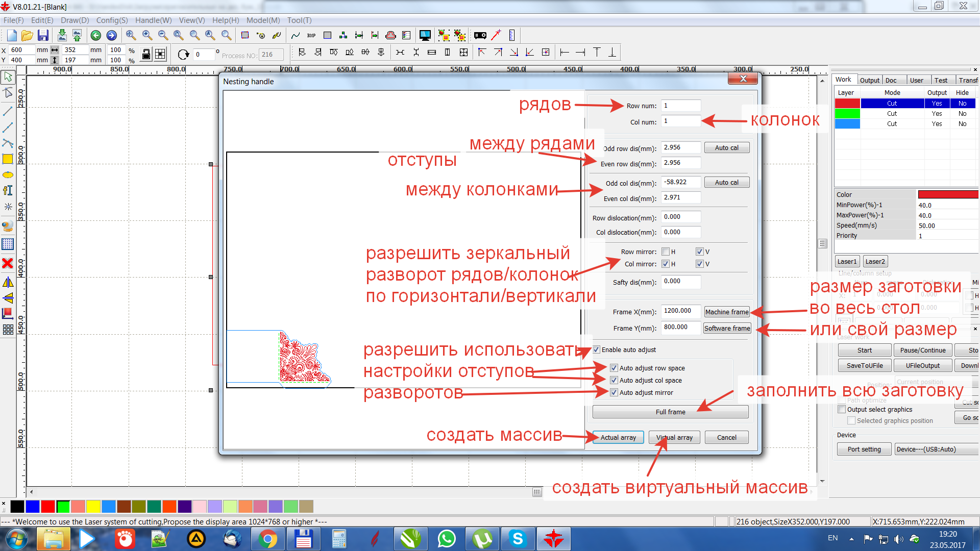Screen dimensions: 980x551
Task: Check the Row mirror H checkbox
Action: coord(666,252)
